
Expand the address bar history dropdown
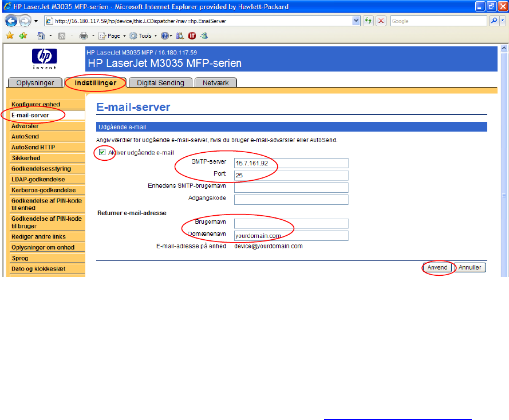tap(356, 21)
